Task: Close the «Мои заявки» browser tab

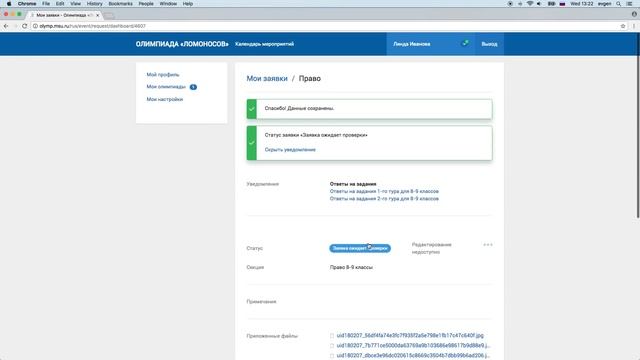Action: click(98, 15)
